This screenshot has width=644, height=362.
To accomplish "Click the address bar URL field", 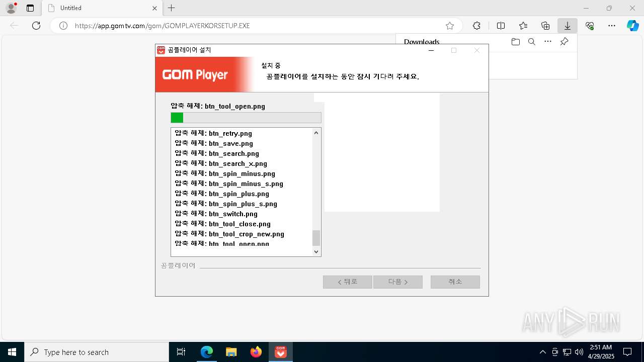I will (257, 26).
